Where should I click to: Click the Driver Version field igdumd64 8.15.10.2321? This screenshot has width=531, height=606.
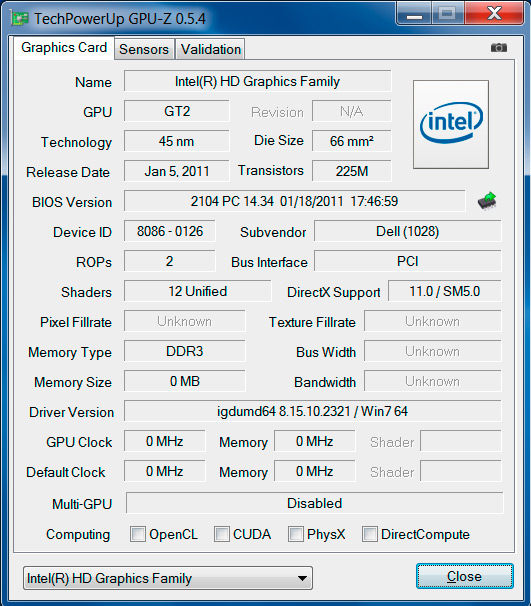313,411
